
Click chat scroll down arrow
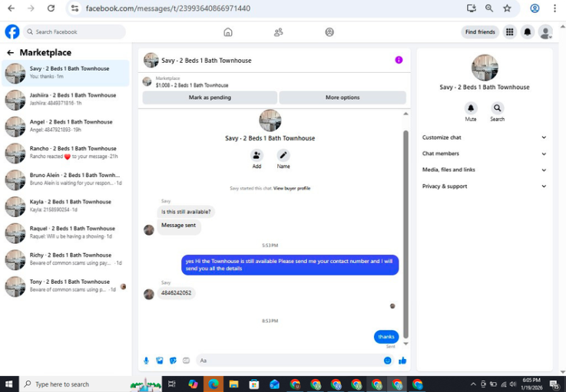click(x=405, y=344)
